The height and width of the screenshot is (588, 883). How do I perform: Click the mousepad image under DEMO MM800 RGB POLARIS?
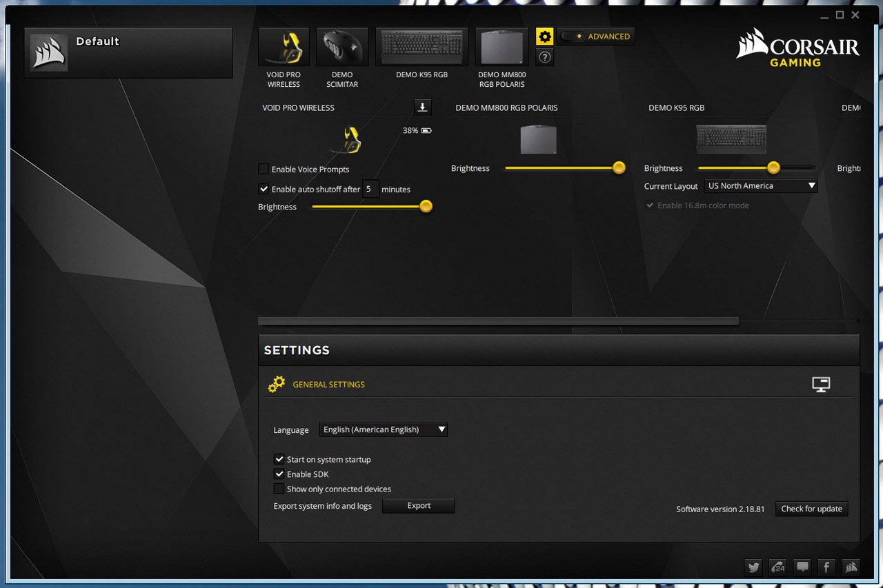(538, 139)
